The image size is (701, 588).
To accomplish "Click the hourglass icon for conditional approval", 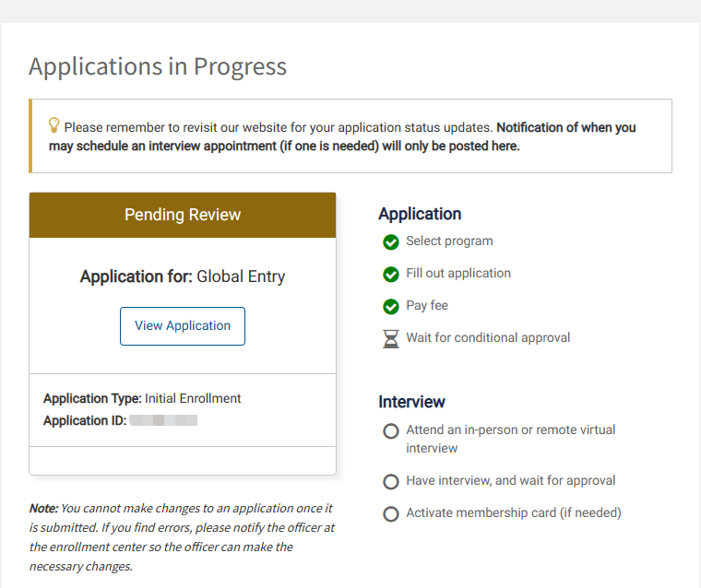I will click(x=391, y=339).
